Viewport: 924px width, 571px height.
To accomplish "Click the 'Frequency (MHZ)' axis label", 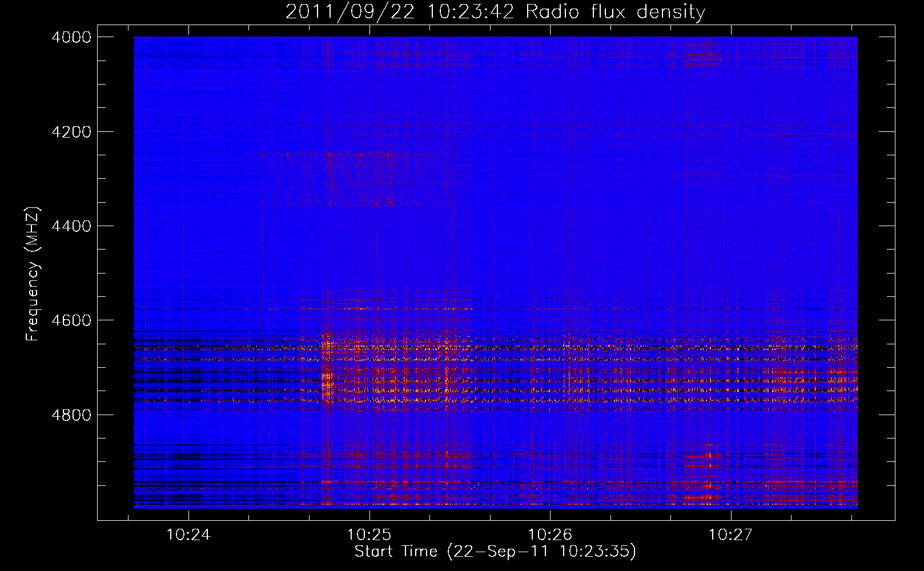I will [33, 274].
